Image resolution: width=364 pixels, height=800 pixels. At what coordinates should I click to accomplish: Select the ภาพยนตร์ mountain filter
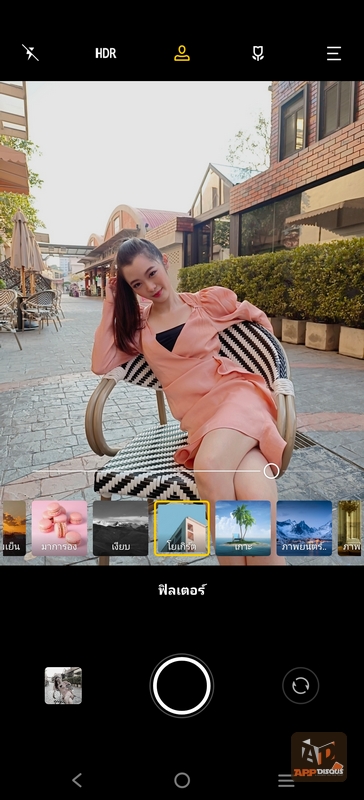click(x=304, y=528)
